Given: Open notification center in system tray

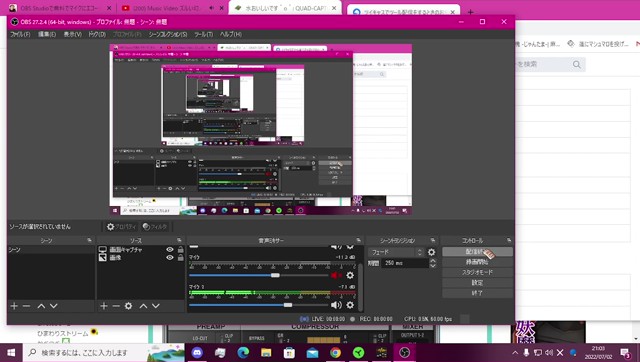Looking at the screenshot, I should [625, 352].
